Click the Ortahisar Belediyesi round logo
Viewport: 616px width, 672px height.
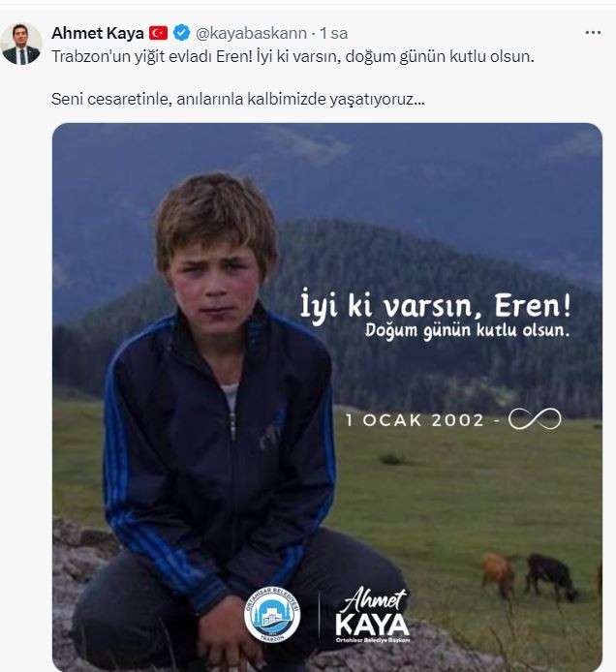pos(272,614)
